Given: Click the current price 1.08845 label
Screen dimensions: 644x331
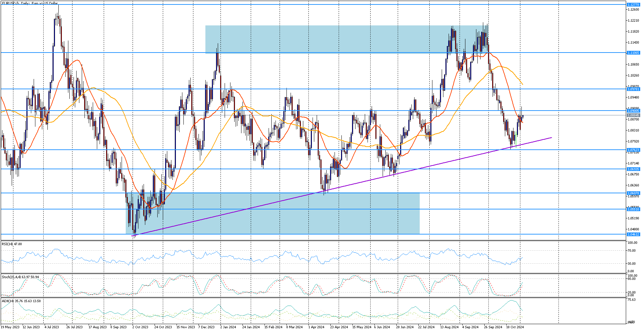Looking at the screenshot, I should [633, 115].
